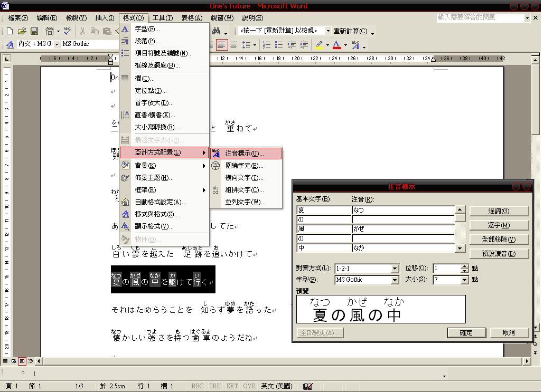Select 項目符號及編號 menu item
544x392 pixels.
point(164,53)
